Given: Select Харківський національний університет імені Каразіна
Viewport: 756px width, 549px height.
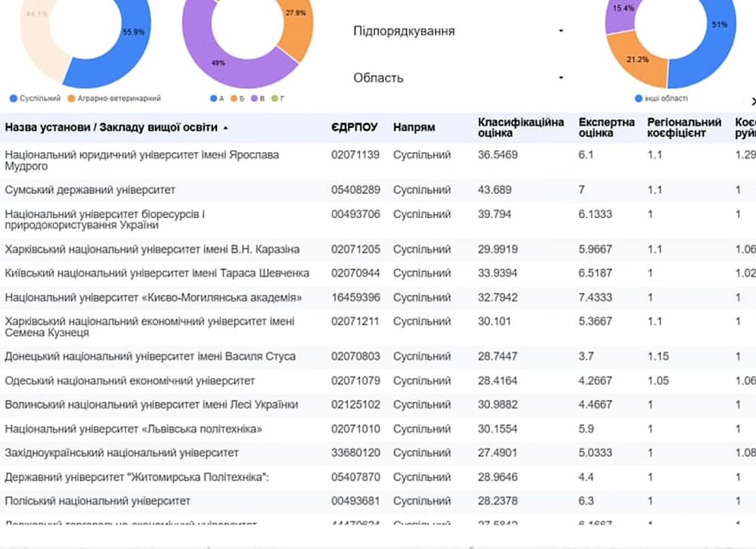Looking at the screenshot, I should pyautogui.click(x=152, y=250).
